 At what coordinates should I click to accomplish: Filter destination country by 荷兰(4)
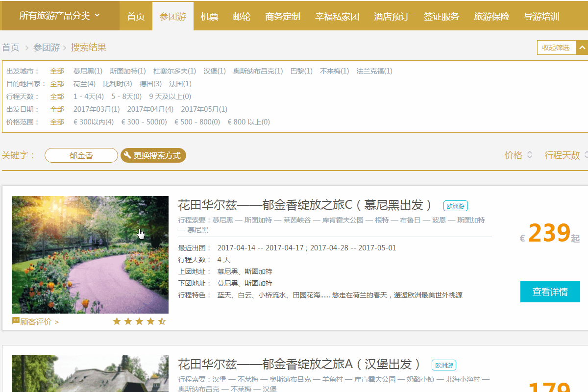pos(84,84)
